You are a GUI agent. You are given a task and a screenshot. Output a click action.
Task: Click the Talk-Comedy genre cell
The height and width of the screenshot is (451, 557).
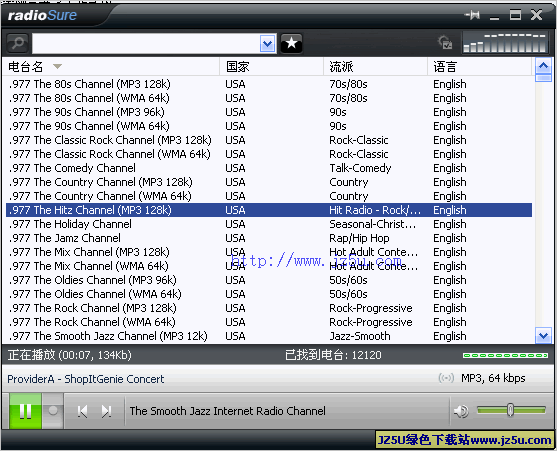coord(360,168)
